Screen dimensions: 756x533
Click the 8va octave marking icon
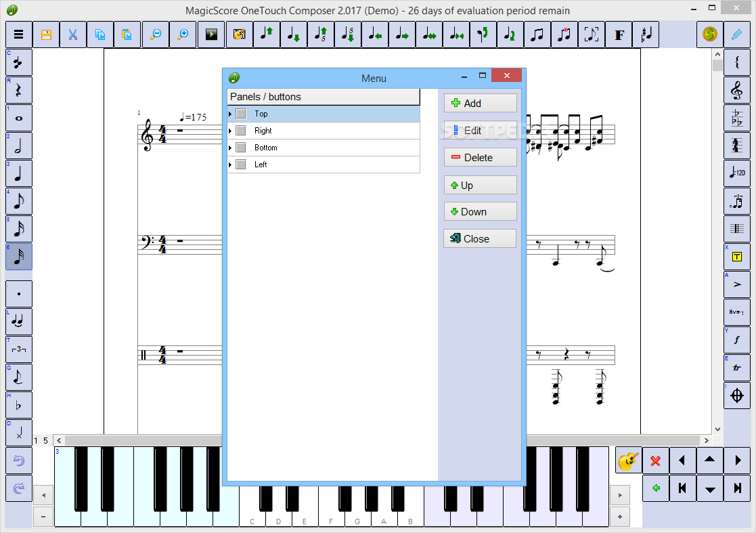[737, 312]
